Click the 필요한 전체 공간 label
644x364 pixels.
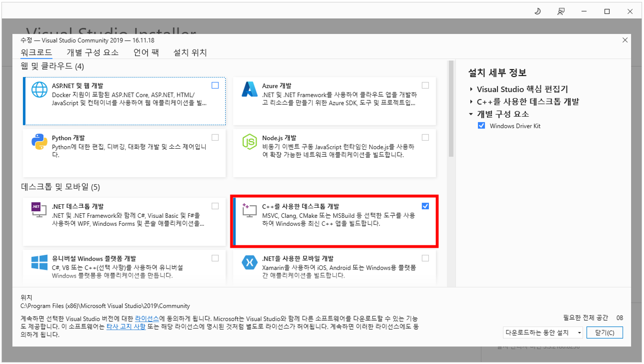coord(585,318)
